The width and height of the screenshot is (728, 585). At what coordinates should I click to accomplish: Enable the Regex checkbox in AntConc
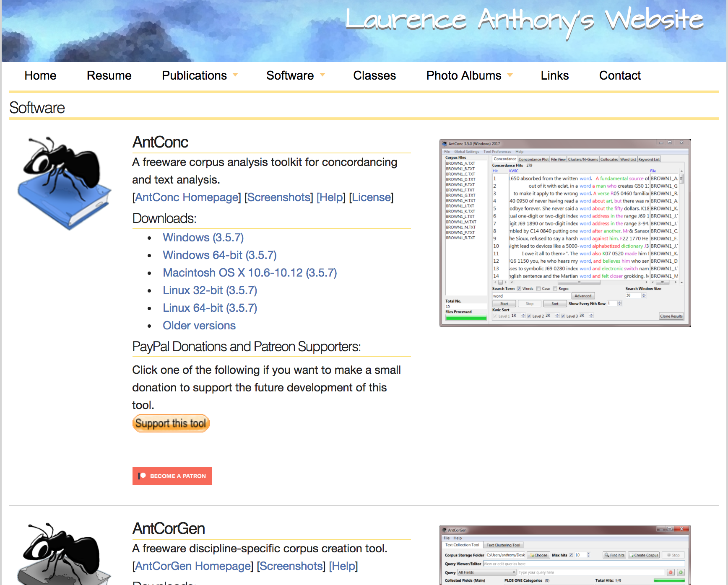(x=555, y=289)
